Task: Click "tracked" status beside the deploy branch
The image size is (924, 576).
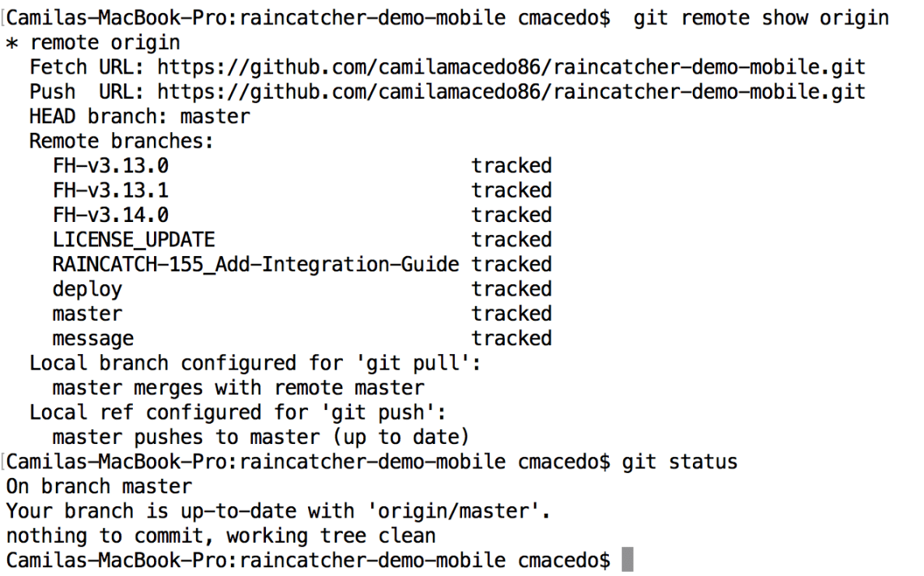Action: 511,289
